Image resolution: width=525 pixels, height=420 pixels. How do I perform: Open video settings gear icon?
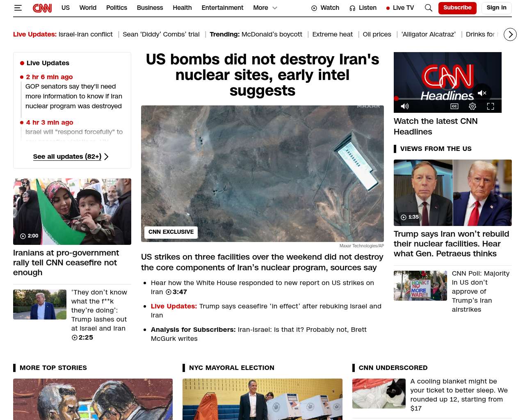[472, 106]
